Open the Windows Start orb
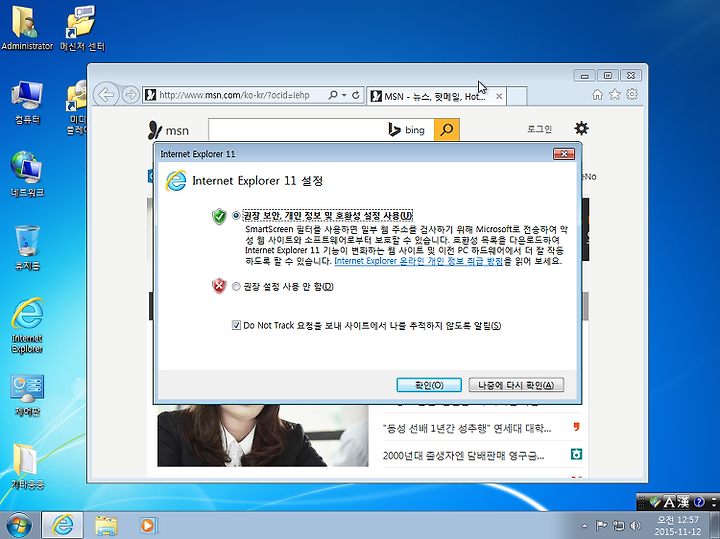Image resolution: width=720 pixels, height=539 pixels. coord(19,525)
